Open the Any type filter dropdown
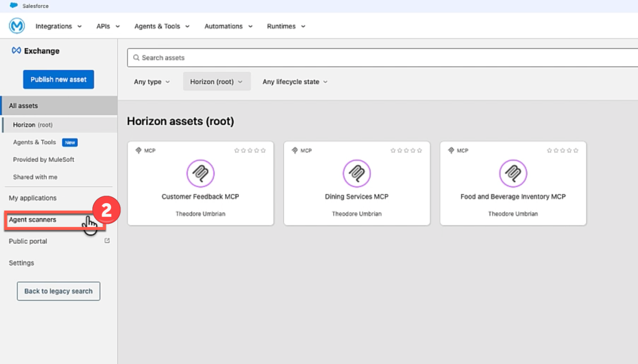Viewport: 638px width, 364px height. [x=152, y=81]
